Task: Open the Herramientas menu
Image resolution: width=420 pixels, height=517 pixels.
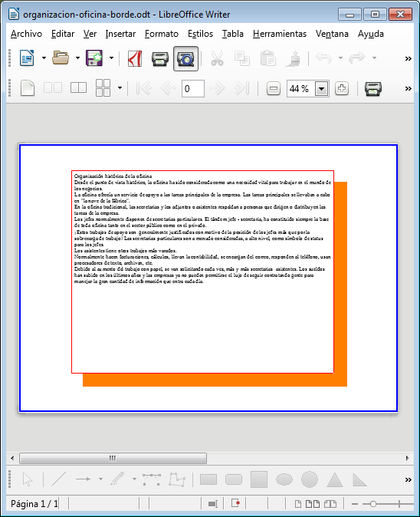Action: coord(280,34)
